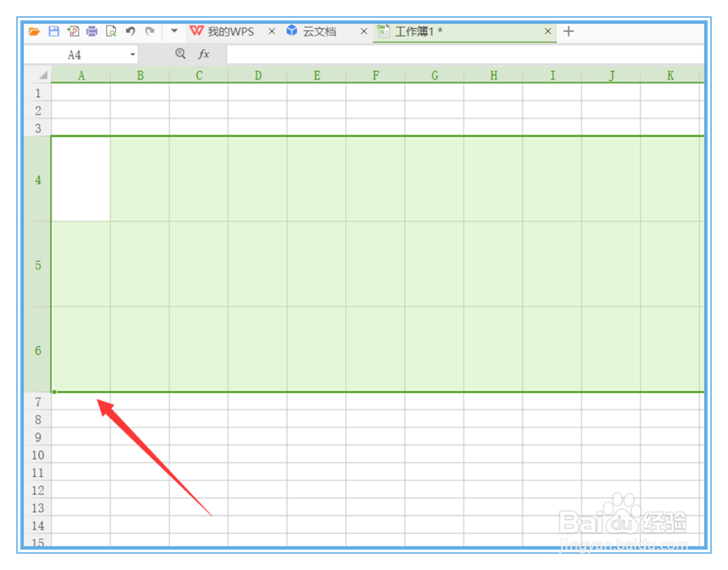
Task: Click the Select All corner triangle
Action: (43, 75)
